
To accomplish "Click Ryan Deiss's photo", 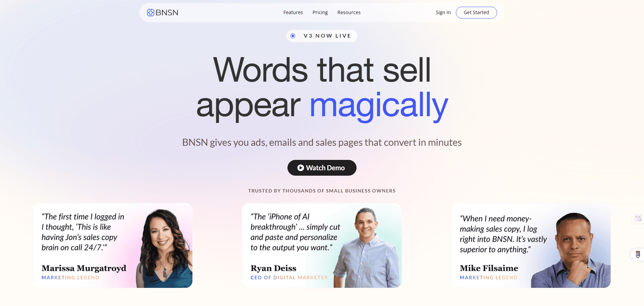I will pos(366,245).
